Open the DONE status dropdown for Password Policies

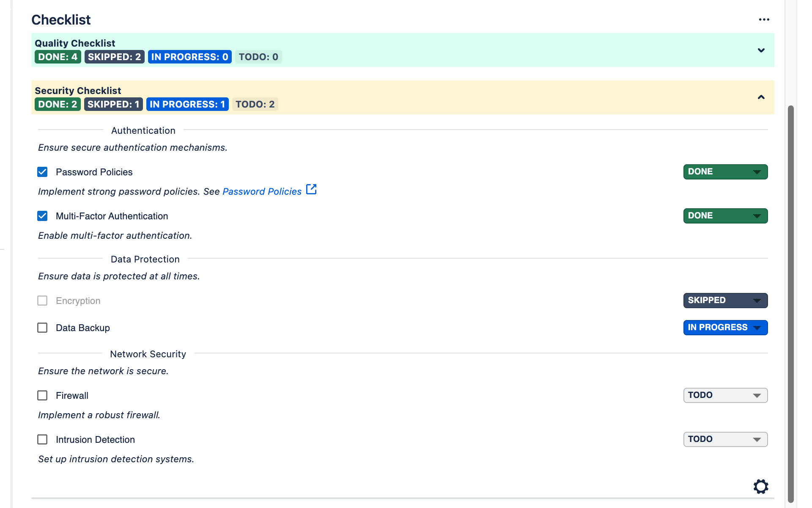pos(725,172)
